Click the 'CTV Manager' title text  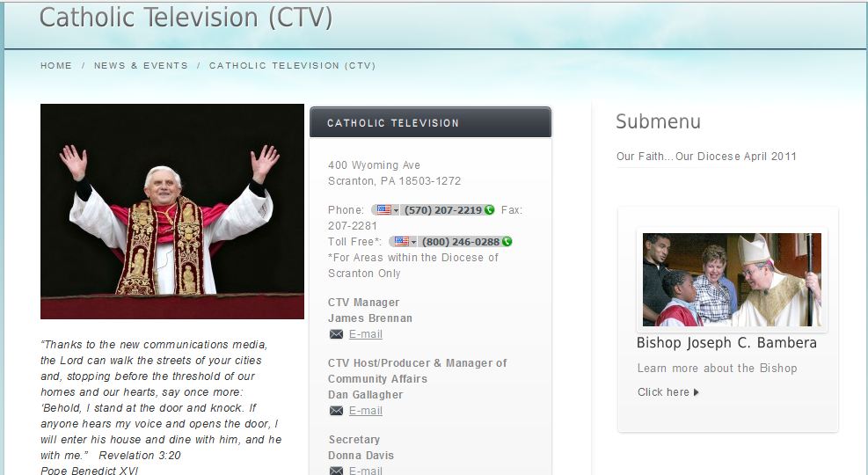click(364, 303)
